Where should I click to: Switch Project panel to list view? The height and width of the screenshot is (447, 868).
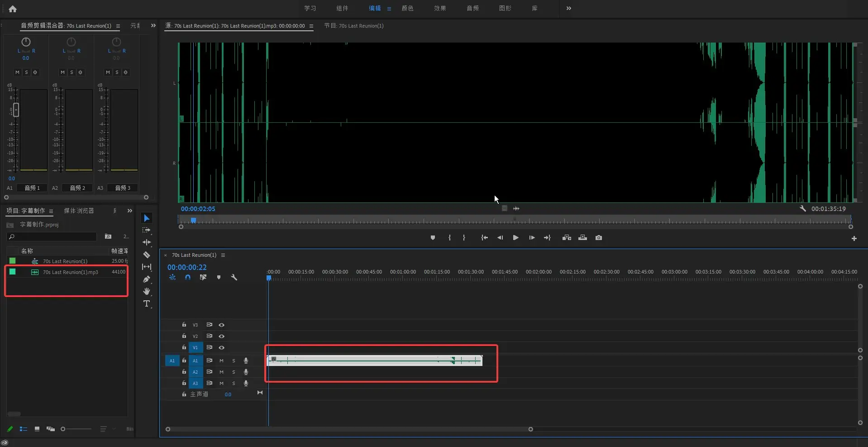coord(24,429)
